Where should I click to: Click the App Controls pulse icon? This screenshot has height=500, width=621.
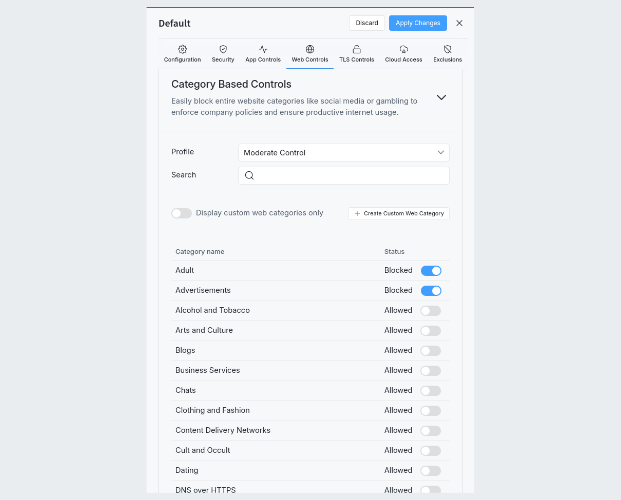[263, 48]
